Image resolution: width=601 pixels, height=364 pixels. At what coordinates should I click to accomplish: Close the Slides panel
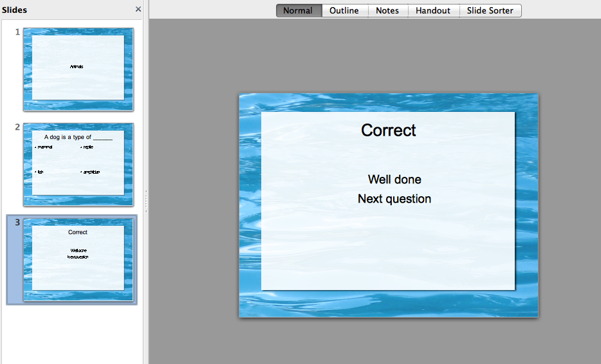point(138,10)
